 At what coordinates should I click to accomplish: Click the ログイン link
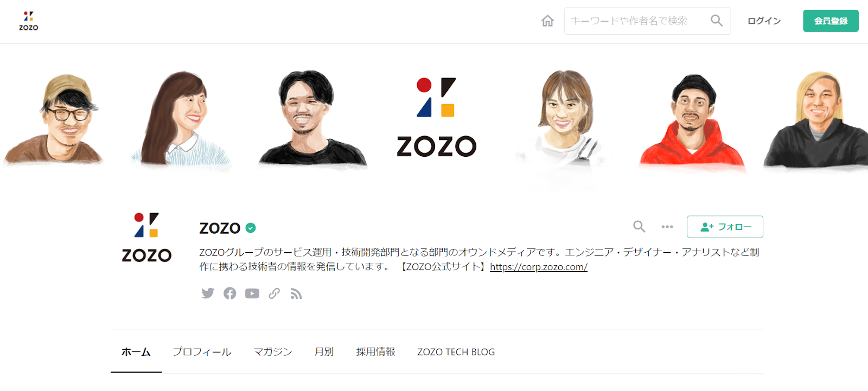[x=764, y=21]
